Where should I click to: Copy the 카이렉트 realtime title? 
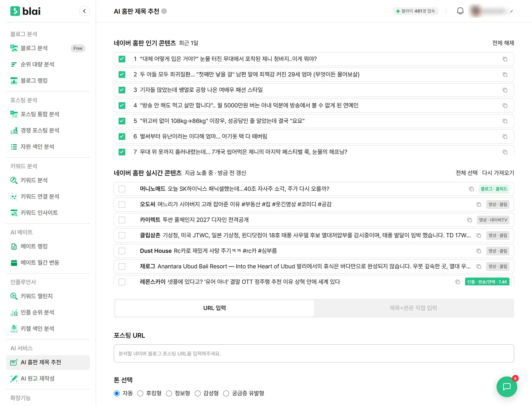point(470,220)
